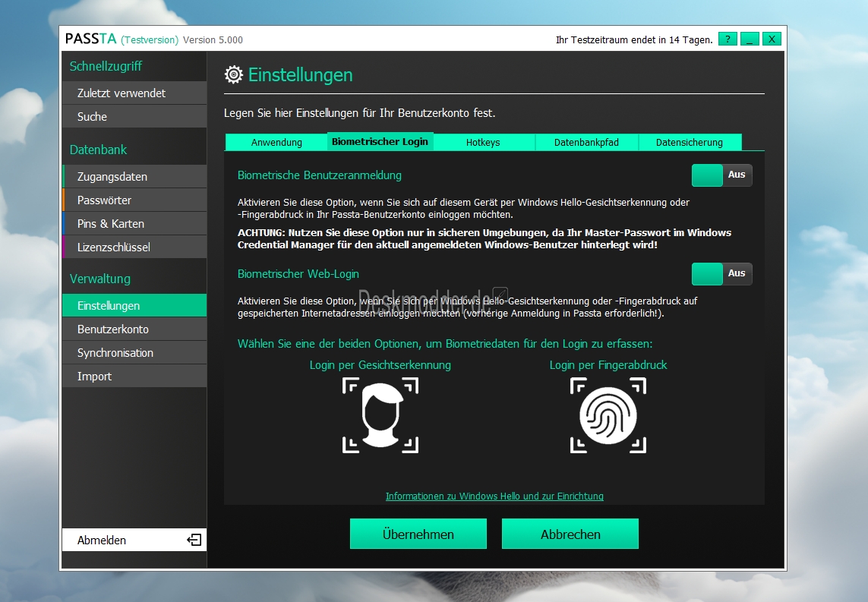Click the Verwaltung sidebar heading
Screen dimensions: 868x602
(100, 279)
